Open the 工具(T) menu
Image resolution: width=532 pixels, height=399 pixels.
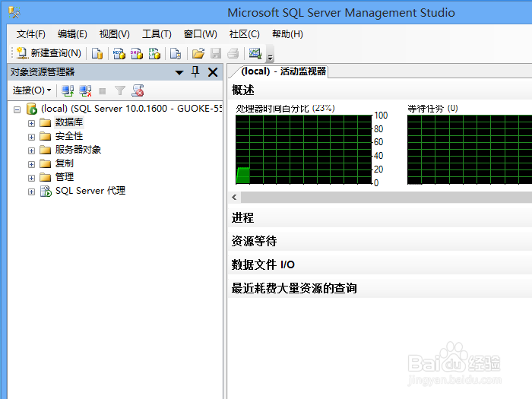(157, 34)
